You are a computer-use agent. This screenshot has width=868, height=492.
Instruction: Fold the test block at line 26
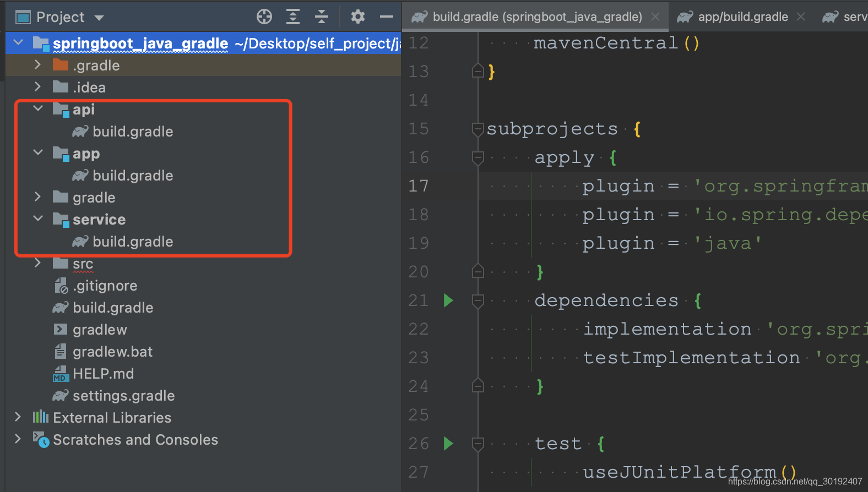(x=478, y=444)
